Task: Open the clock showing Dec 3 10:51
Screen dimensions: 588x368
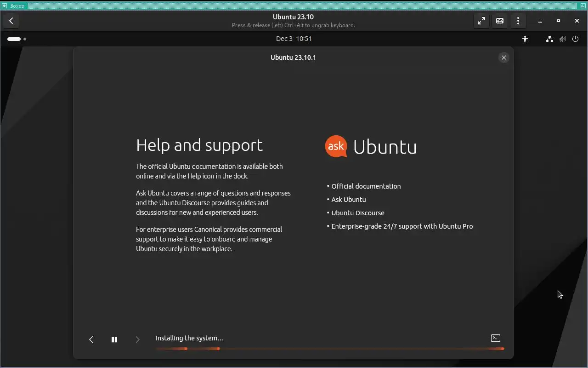Action: point(294,39)
